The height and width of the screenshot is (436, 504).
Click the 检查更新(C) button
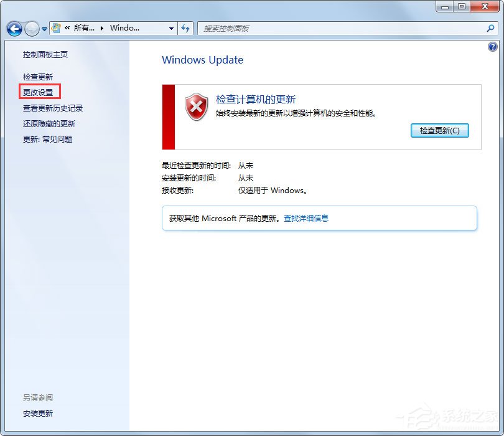click(x=440, y=130)
